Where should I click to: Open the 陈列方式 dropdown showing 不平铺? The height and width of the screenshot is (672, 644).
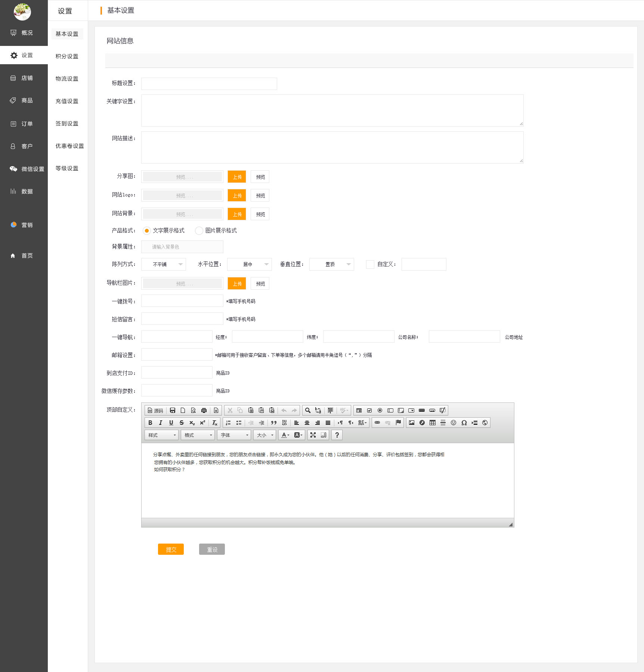[164, 264]
